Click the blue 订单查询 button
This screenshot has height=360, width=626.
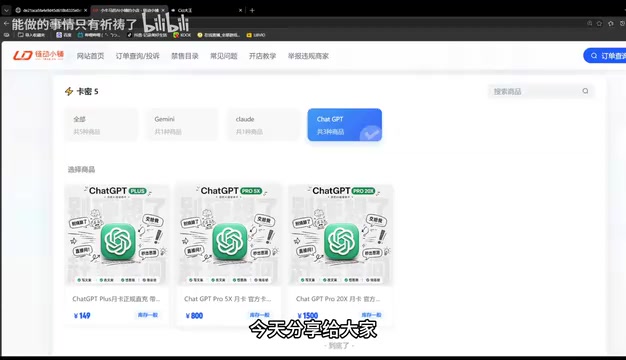click(x=604, y=56)
